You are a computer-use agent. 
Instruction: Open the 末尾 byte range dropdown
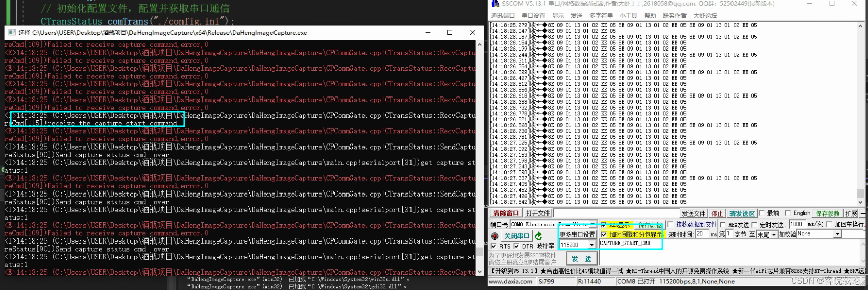[774, 235]
